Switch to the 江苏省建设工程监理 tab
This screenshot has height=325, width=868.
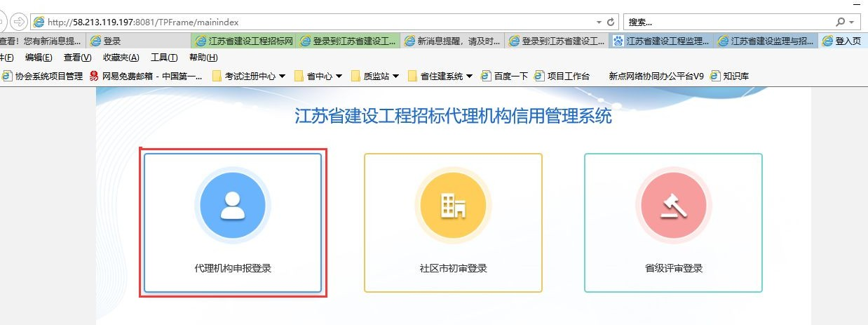pyautogui.click(x=661, y=41)
